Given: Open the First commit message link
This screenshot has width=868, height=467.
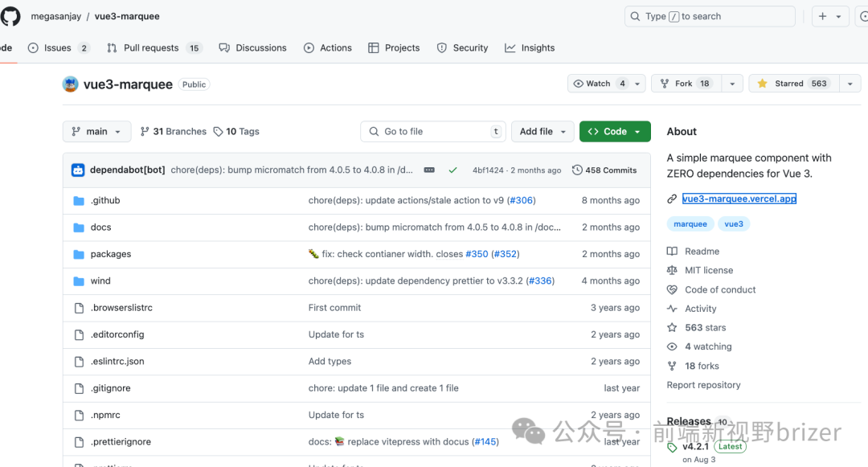Looking at the screenshot, I should pyautogui.click(x=334, y=308).
